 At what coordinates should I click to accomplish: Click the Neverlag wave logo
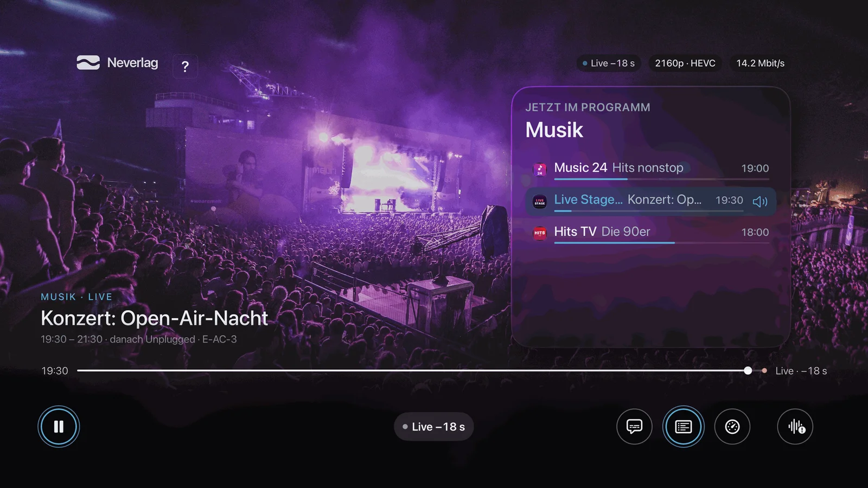(x=88, y=63)
